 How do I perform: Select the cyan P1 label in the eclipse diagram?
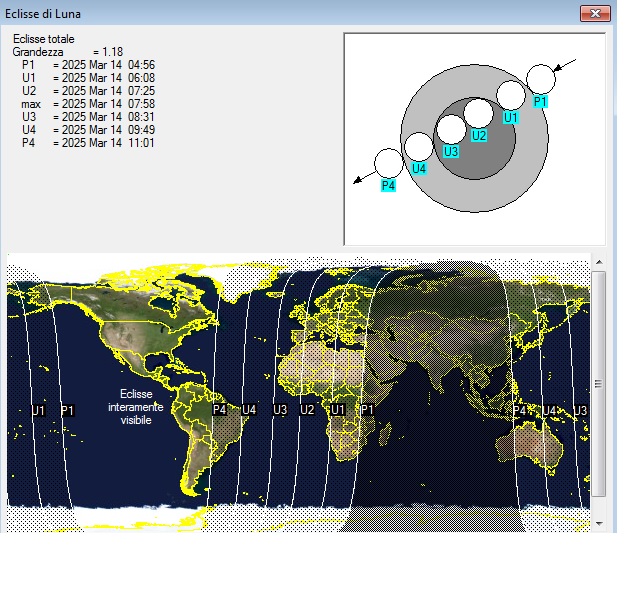(x=540, y=102)
